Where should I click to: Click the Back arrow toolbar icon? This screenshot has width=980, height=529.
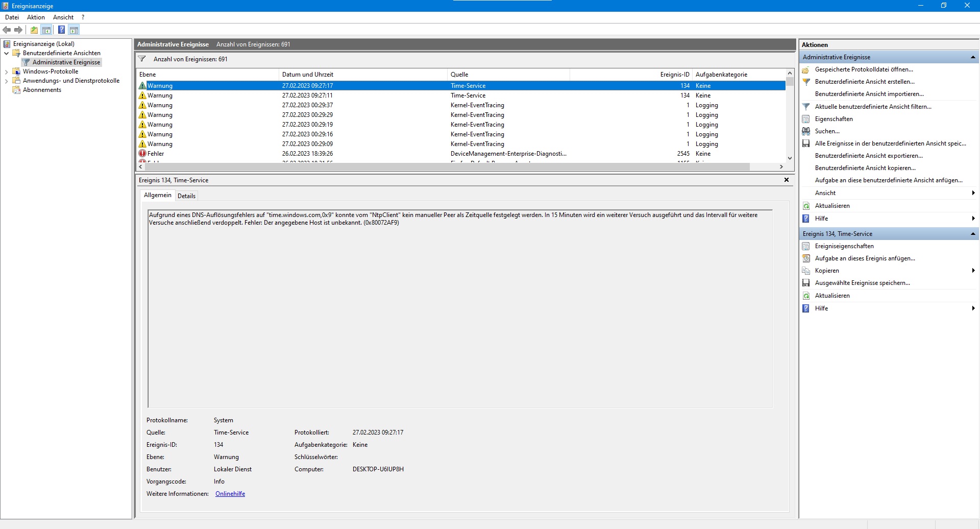[x=7, y=30]
